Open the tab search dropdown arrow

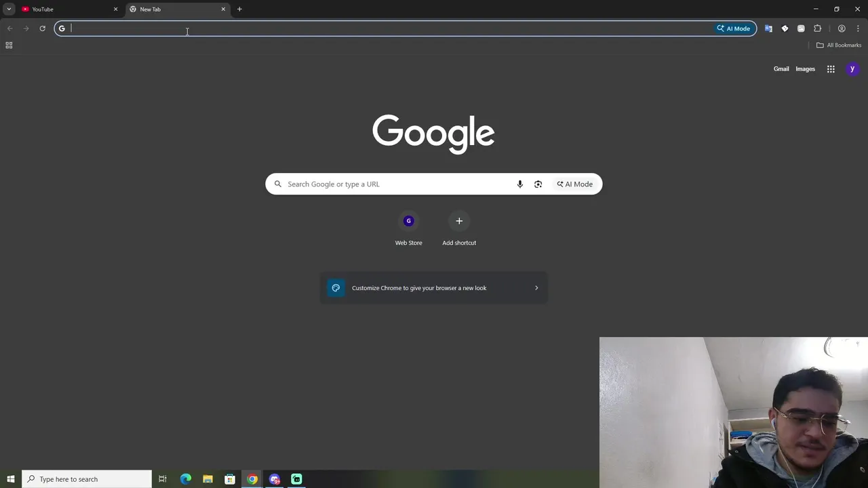pyautogui.click(x=9, y=9)
